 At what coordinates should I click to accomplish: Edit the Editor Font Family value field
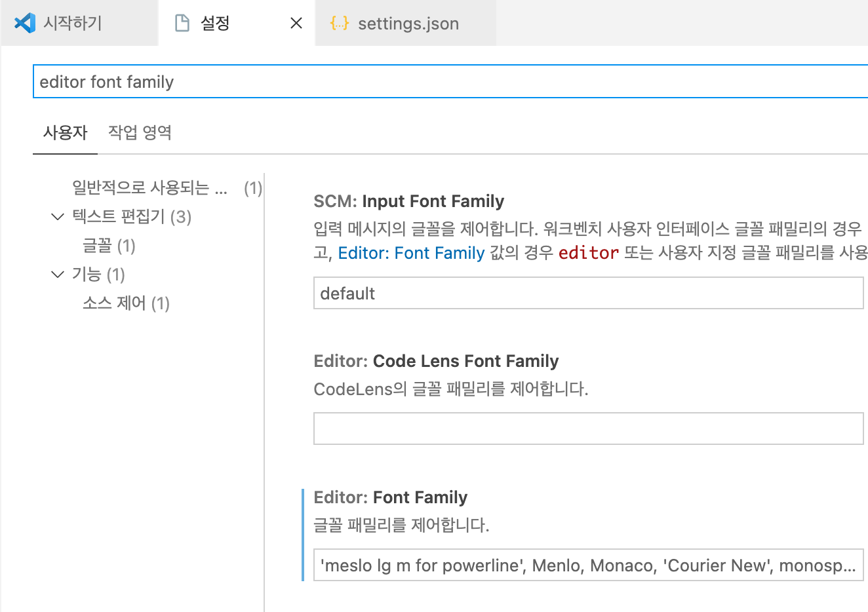click(x=588, y=565)
